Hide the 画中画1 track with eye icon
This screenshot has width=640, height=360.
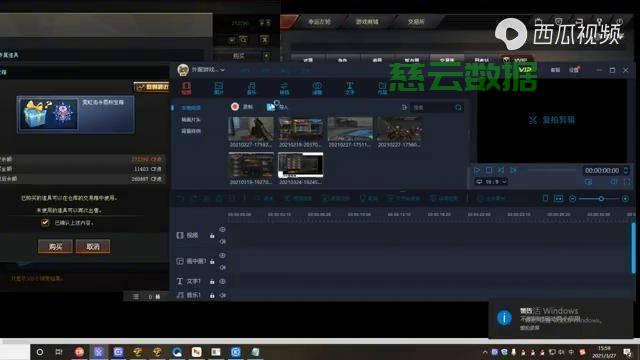coord(222,256)
